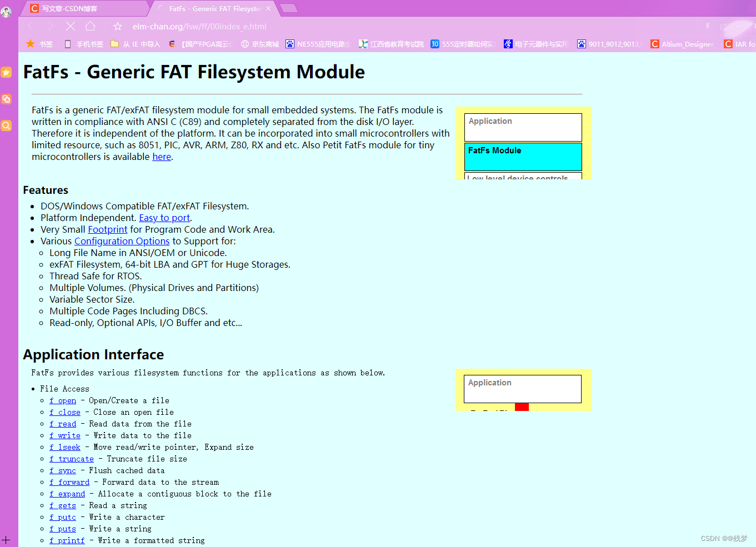Image resolution: width=756 pixels, height=547 pixels.
Task: Click the address bar URL
Action: (199, 26)
